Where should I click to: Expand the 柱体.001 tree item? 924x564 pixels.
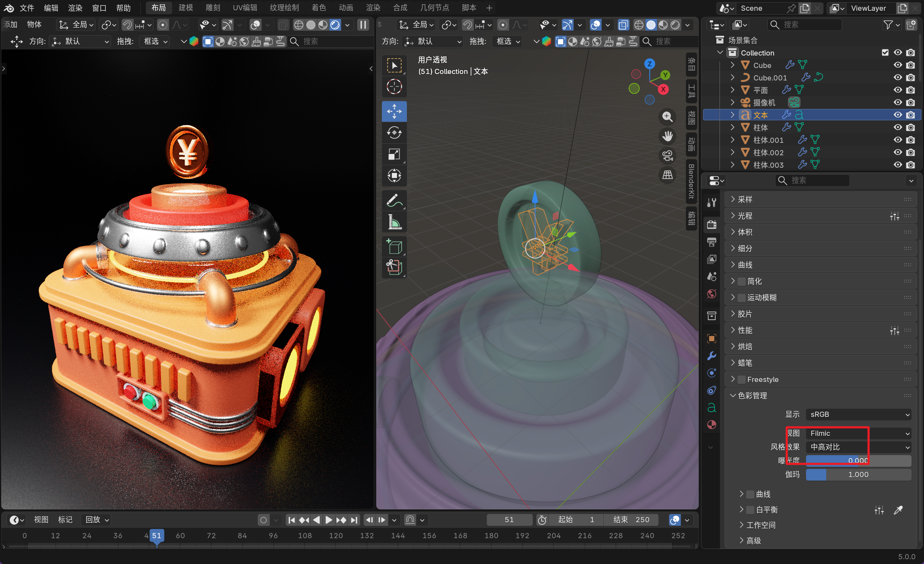point(732,140)
